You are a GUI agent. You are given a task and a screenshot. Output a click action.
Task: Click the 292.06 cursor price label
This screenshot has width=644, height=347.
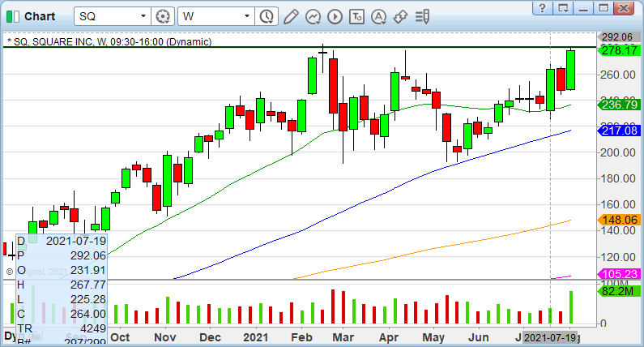(x=617, y=37)
